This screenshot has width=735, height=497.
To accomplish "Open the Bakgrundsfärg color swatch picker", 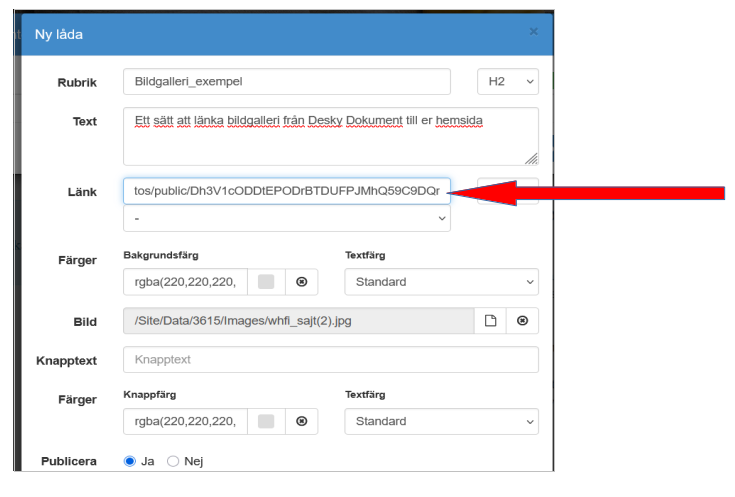I will 266,282.
